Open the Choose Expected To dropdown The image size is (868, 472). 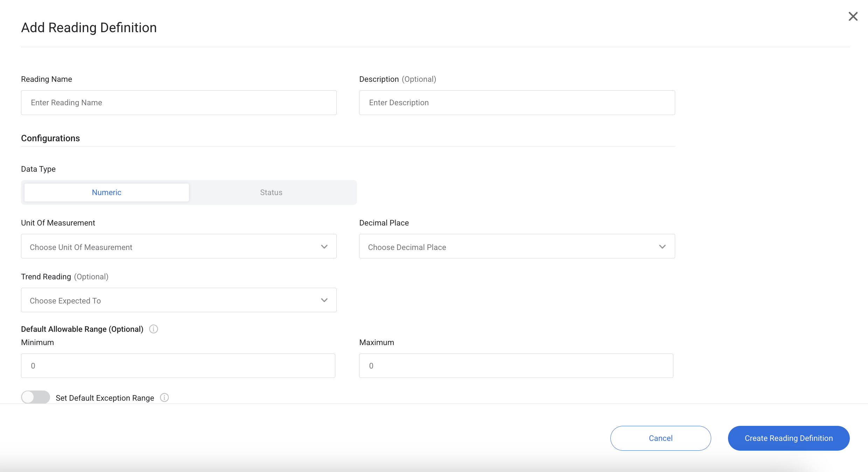click(x=178, y=300)
